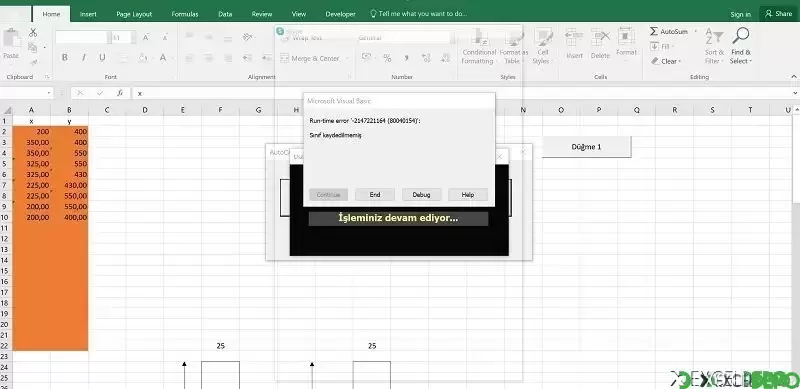Click the Copy icon in Clipboard group
The width and height of the screenshot is (800, 389).
[33, 47]
